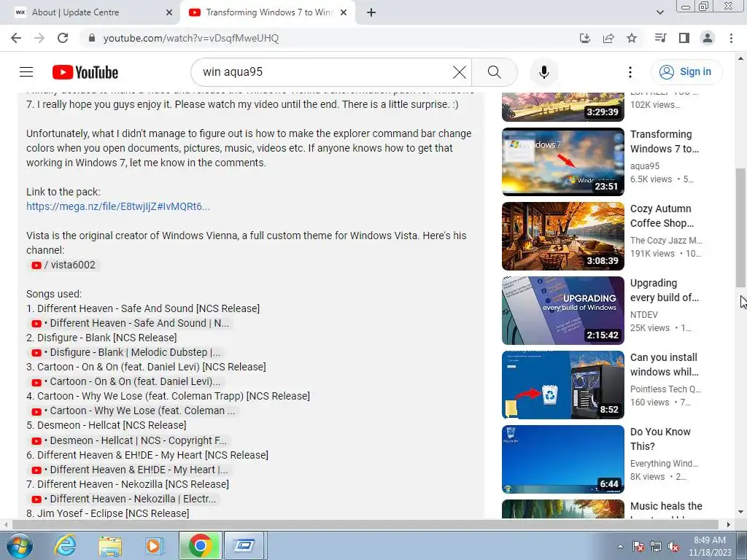Screen dimensions: 747x560
Task: Open the 8:52 Can you install windows thumbnail
Action: coord(562,385)
